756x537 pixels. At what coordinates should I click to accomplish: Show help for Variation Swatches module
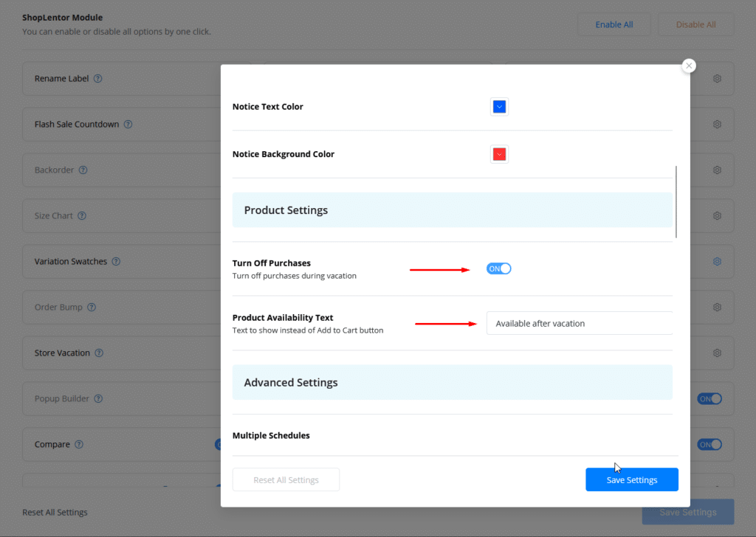point(116,262)
